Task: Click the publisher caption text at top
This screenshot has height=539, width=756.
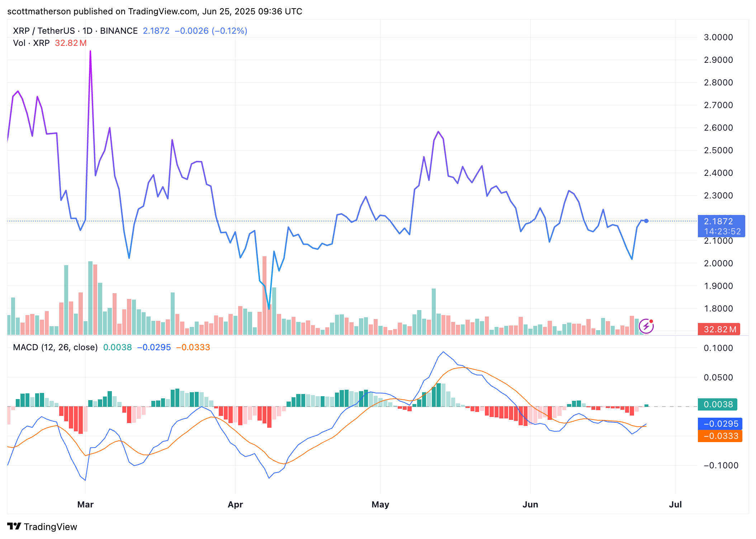Action: pos(155,11)
